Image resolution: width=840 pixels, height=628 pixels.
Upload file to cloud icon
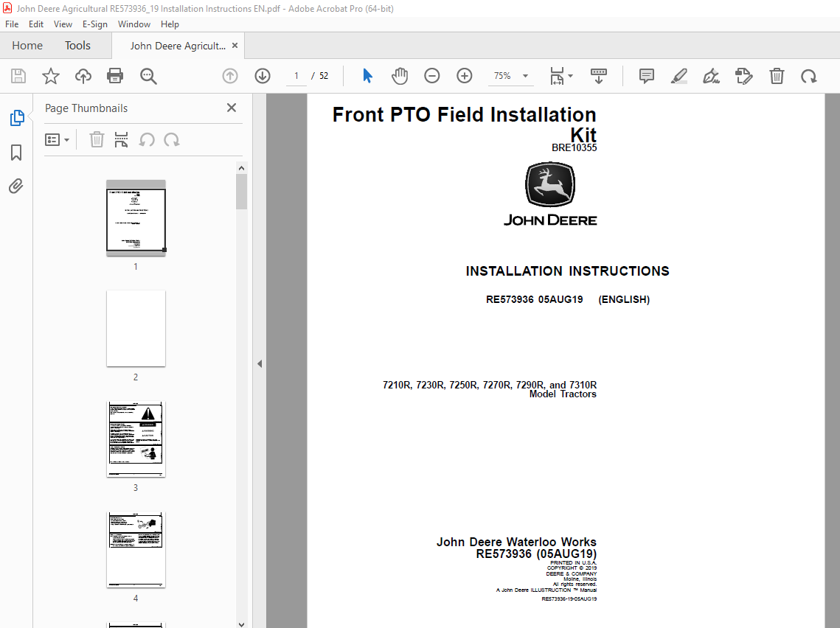pyautogui.click(x=83, y=76)
